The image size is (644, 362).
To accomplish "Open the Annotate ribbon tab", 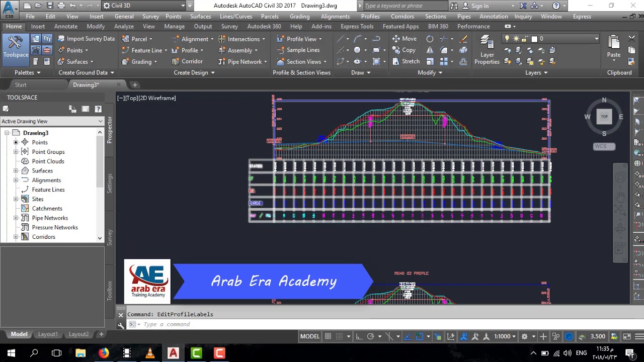I will point(66,26).
